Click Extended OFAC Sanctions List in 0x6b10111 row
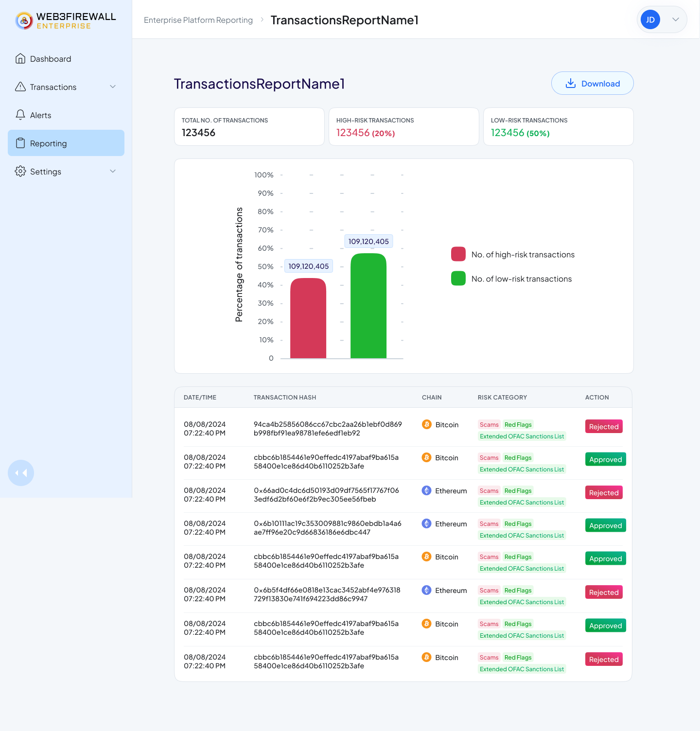This screenshot has height=731, width=700. pyautogui.click(x=522, y=535)
